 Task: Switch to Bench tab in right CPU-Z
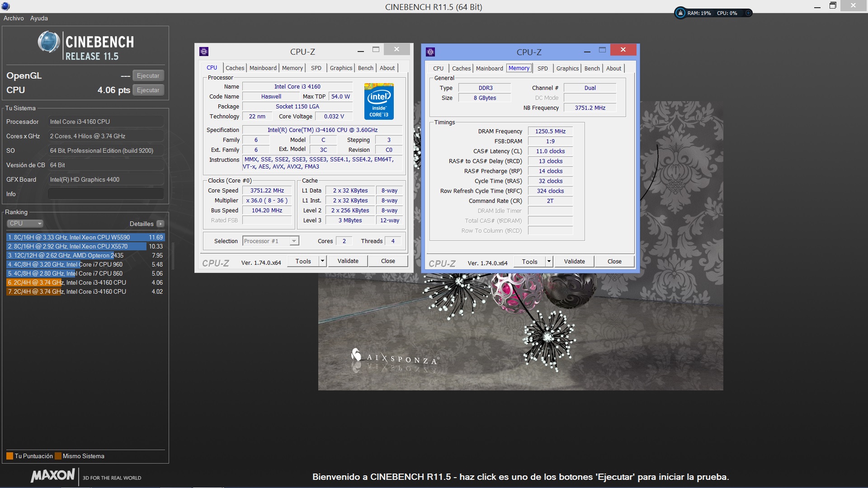click(x=592, y=68)
